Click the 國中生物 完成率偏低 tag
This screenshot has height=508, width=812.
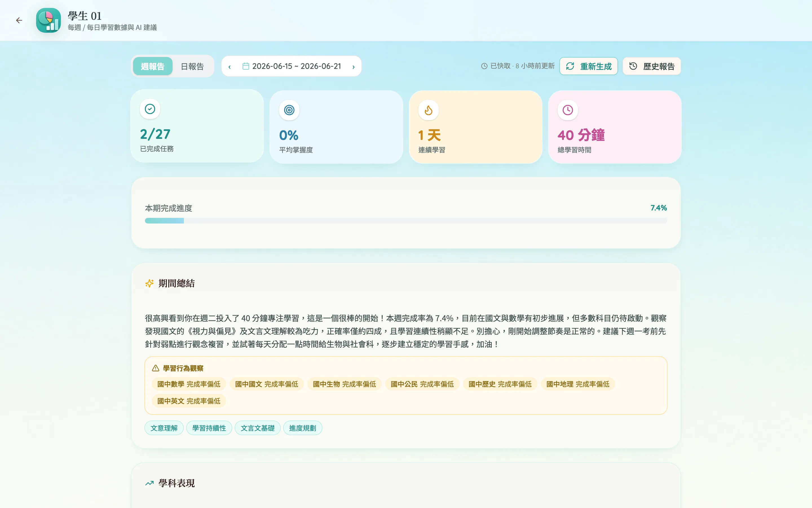(345, 384)
